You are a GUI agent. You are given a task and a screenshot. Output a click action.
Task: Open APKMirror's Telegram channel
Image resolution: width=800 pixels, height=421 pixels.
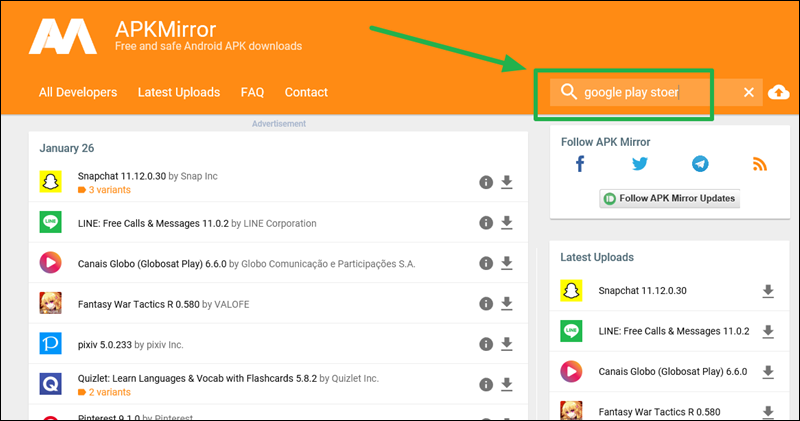click(700, 164)
